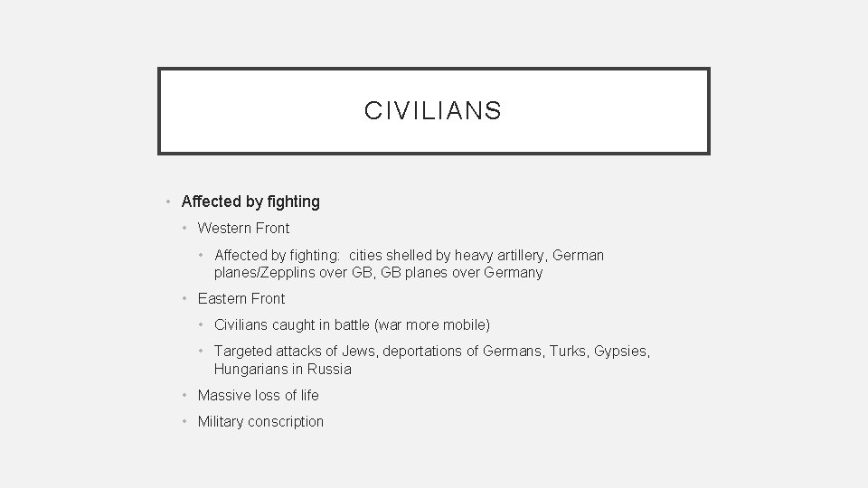Click the word Gypsies in deportations line
The width and height of the screenshot is (868, 488).
click(621, 351)
